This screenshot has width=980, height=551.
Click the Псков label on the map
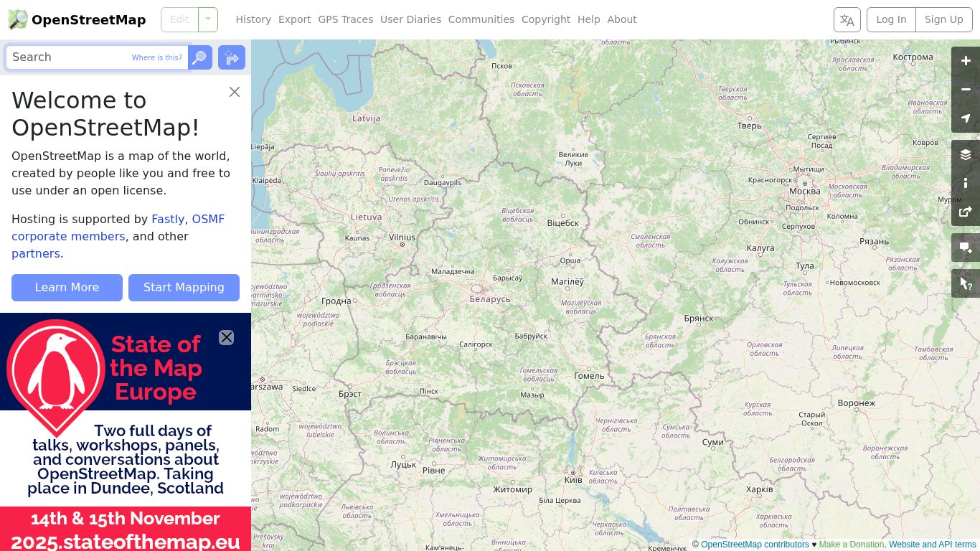tap(501, 66)
